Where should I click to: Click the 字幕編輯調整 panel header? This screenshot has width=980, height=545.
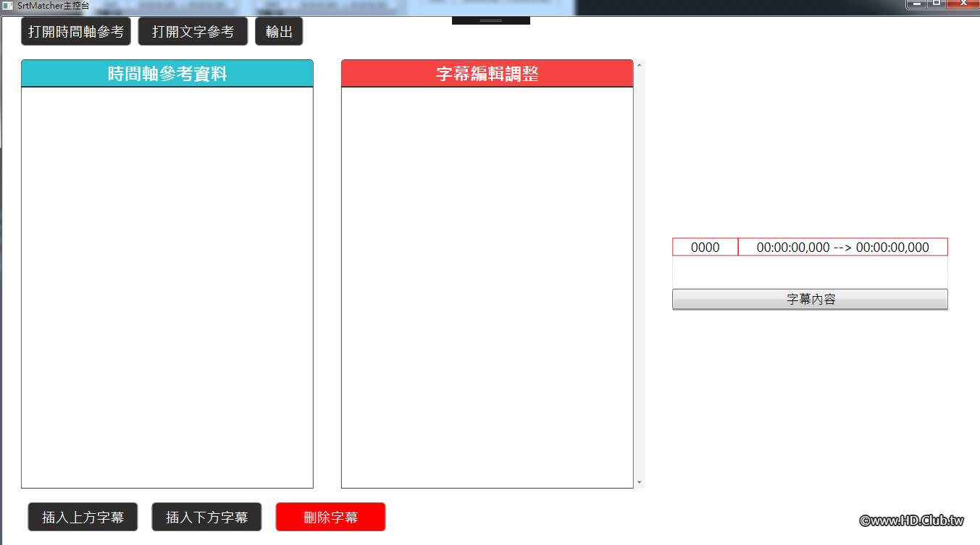(487, 73)
